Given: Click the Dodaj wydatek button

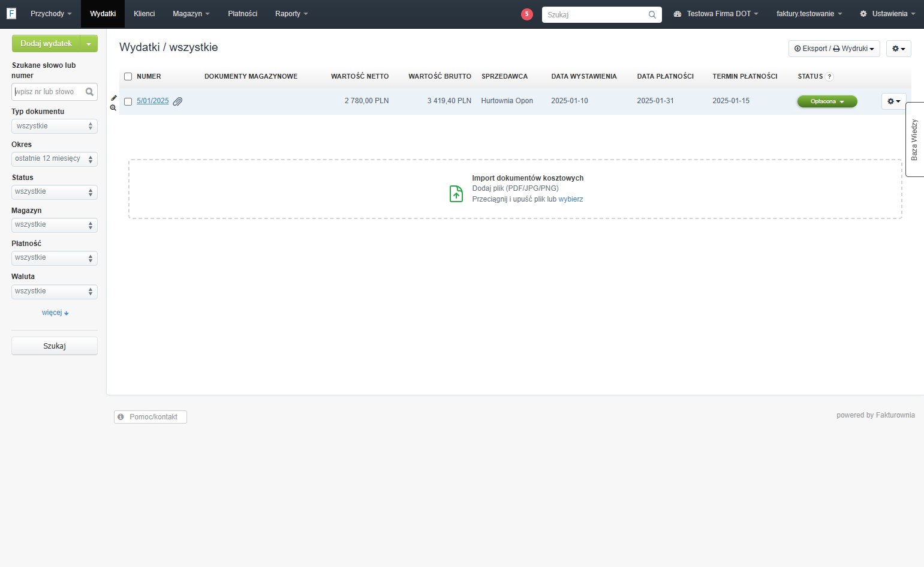Looking at the screenshot, I should click(46, 44).
